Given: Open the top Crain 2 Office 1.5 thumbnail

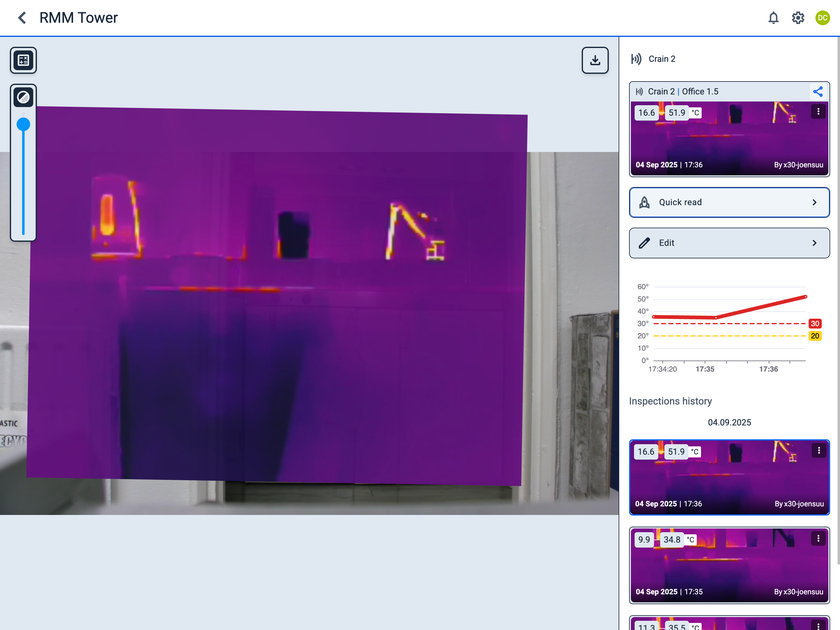Looking at the screenshot, I should point(729,138).
